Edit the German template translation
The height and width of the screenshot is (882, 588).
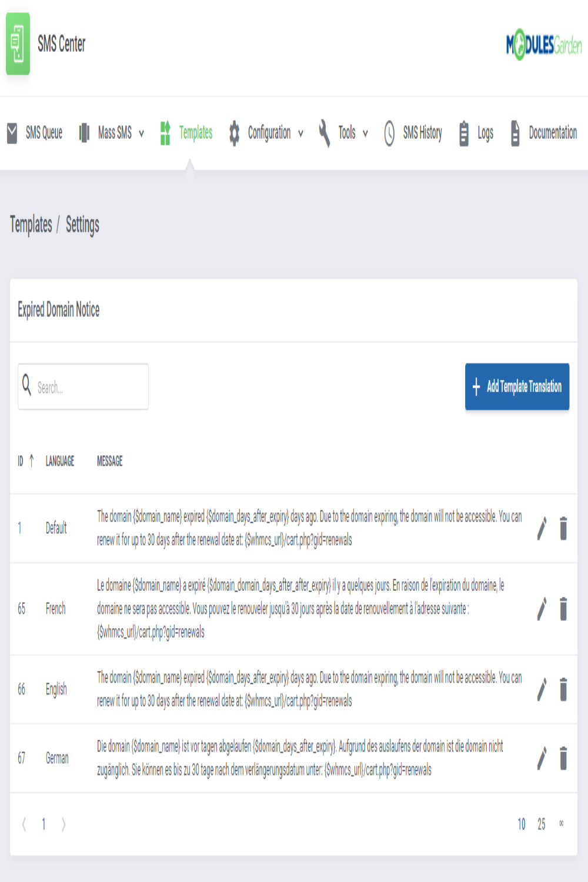click(542, 758)
